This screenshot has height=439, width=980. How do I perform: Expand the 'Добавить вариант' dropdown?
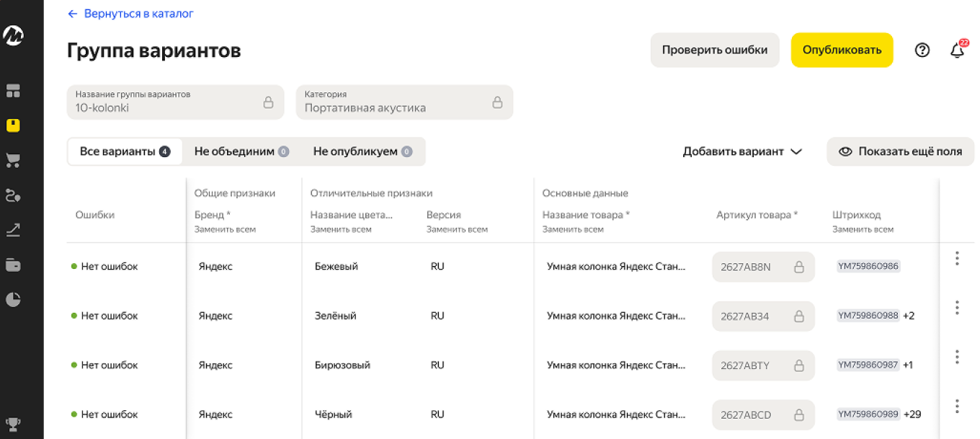(x=742, y=151)
